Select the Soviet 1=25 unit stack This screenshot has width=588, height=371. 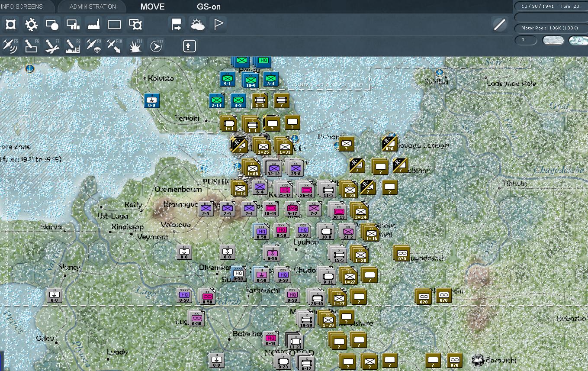click(x=263, y=146)
